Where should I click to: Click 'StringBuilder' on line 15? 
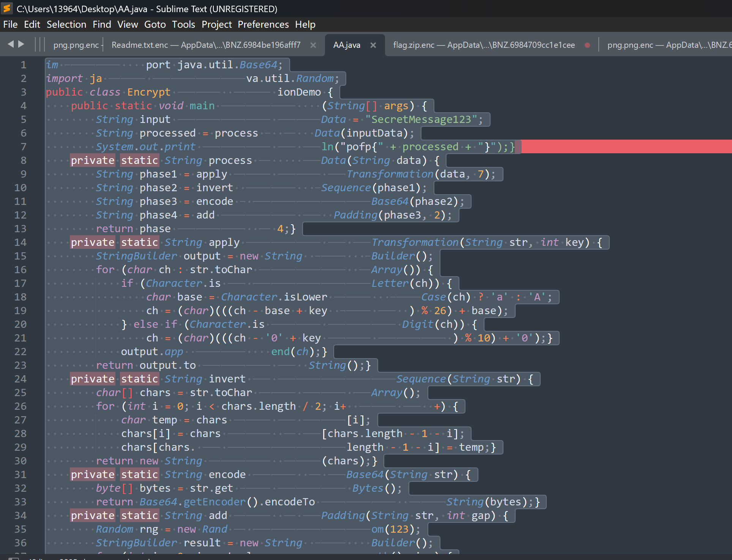(136, 256)
